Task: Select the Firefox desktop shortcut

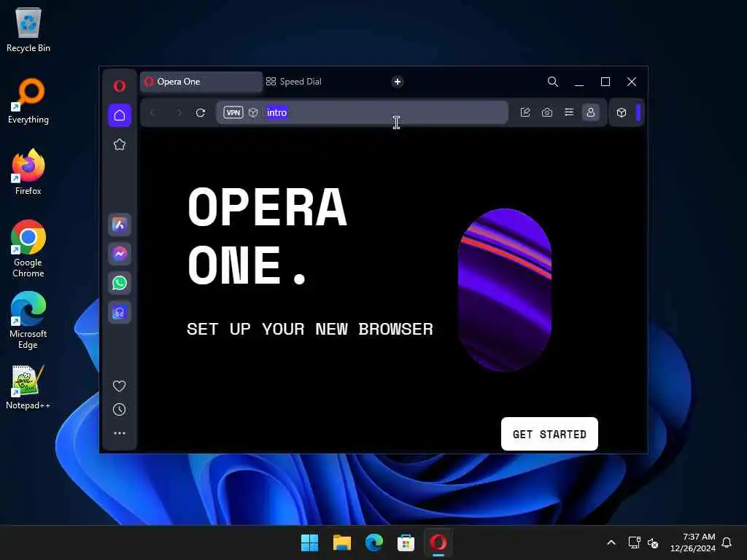Action: pyautogui.click(x=28, y=172)
